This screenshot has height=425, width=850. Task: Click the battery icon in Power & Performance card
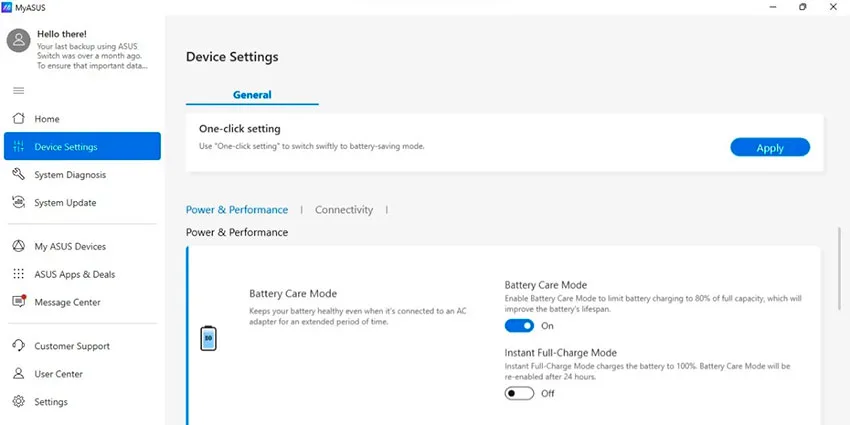[208, 338]
